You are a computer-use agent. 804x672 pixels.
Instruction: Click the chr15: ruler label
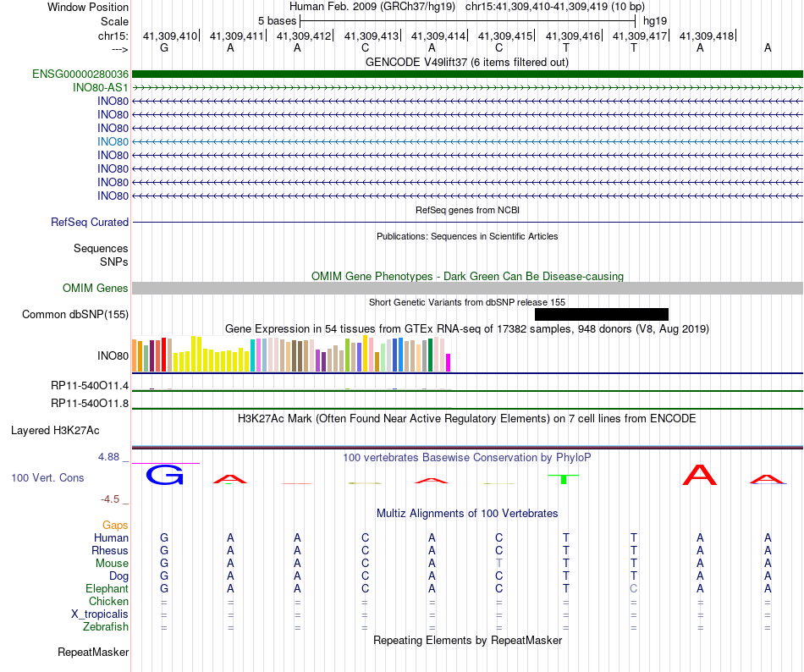click(x=113, y=36)
